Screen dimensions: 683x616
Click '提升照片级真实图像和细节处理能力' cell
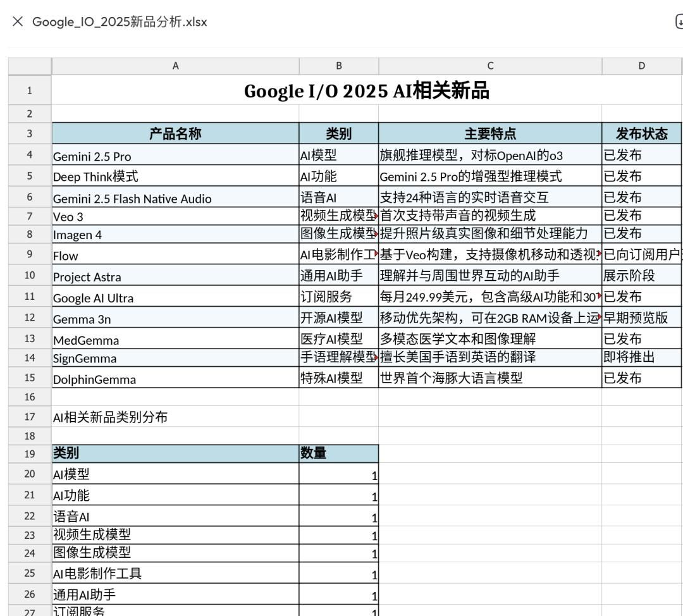point(490,234)
